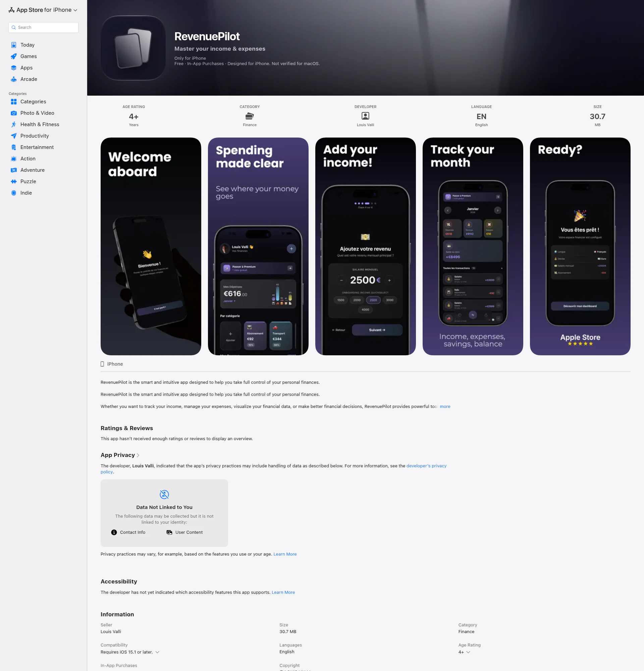Open the Games rocket icon
This screenshot has height=671, width=644.
(14, 56)
